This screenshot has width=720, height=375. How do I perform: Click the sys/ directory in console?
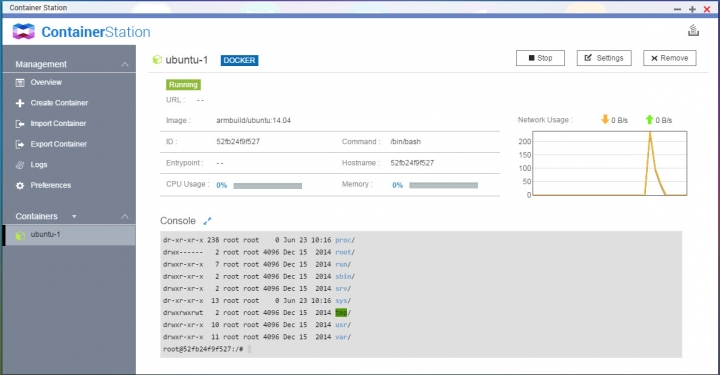343,301
